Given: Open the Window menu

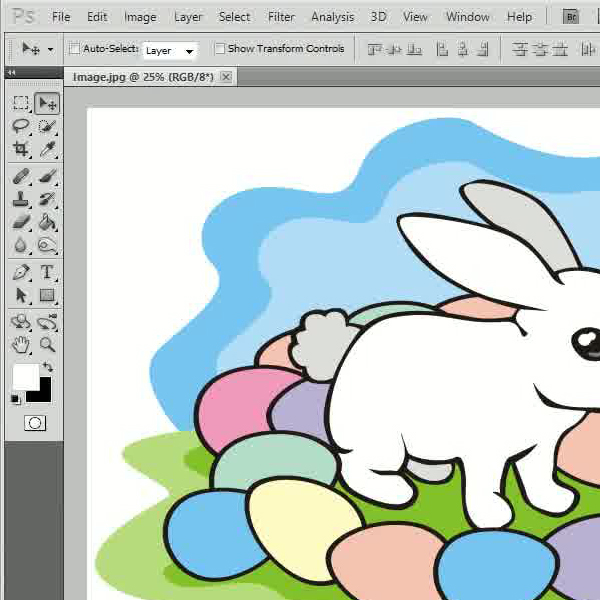Looking at the screenshot, I should pos(468,17).
